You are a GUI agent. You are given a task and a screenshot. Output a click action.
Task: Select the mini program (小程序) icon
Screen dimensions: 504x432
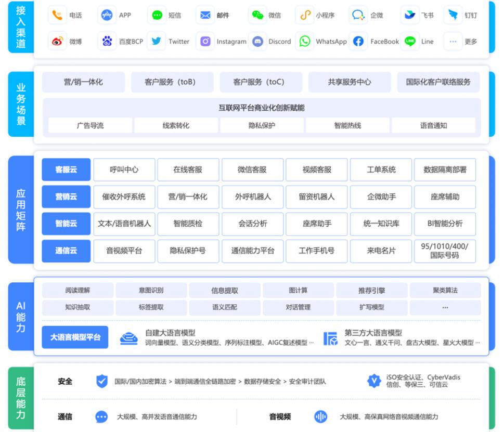pyautogui.click(x=305, y=15)
